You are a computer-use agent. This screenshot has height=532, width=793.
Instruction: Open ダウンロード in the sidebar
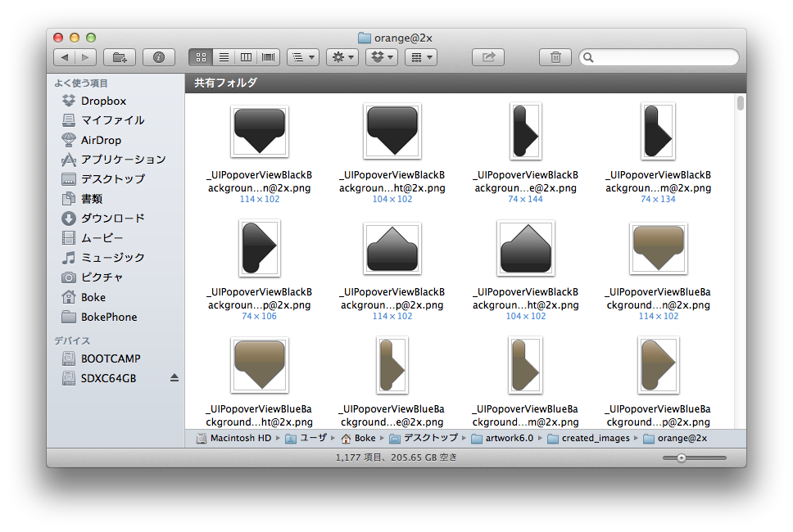click(x=103, y=219)
